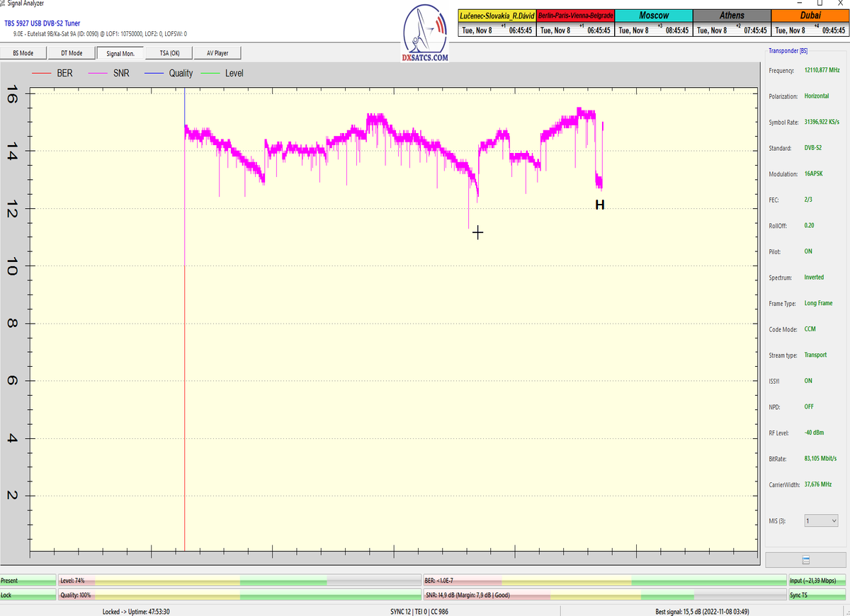The width and height of the screenshot is (850, 616).
Task: Open the MIS stream dropdown
Action: pyautogui.click(x=821, y=521)
